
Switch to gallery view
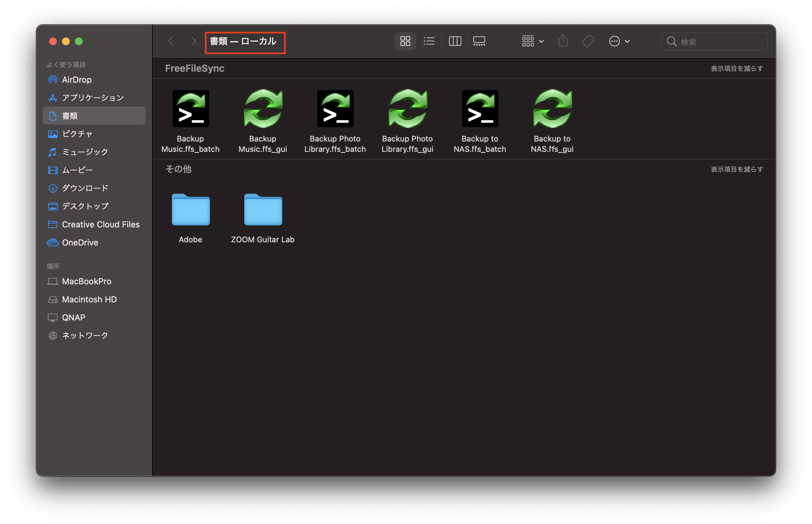click(479, 41)
